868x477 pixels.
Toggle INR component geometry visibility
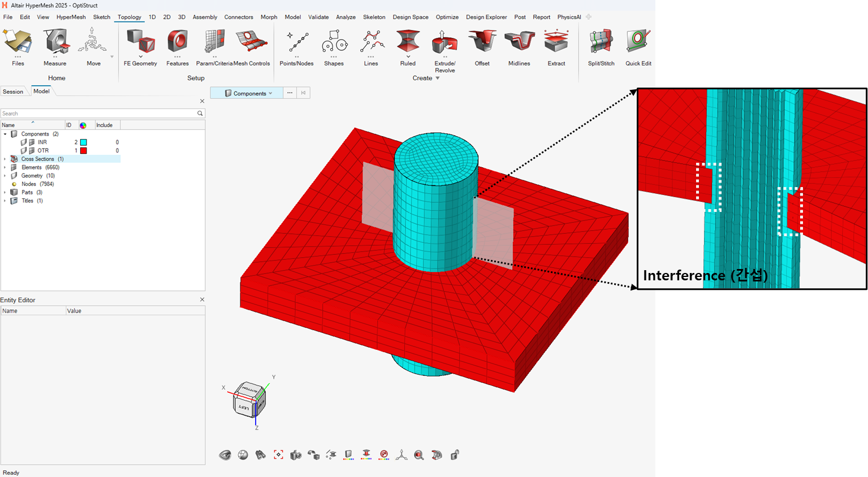tap(24, 142)
